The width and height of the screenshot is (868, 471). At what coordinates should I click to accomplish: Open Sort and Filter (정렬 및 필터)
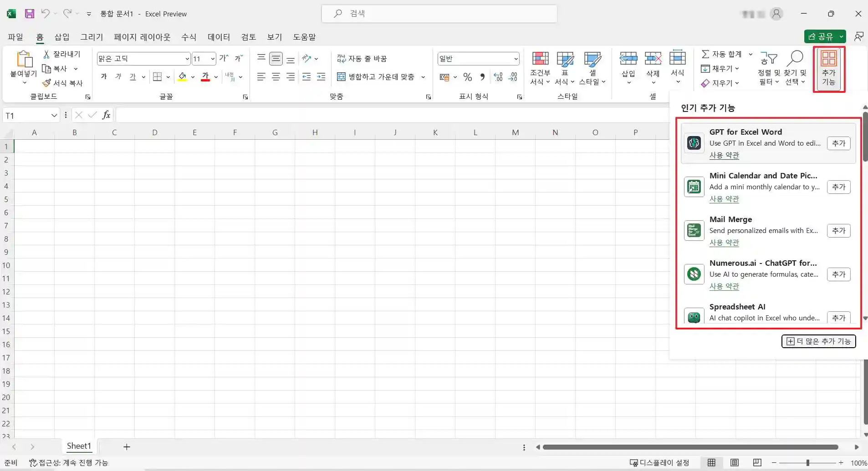(769, 68)
